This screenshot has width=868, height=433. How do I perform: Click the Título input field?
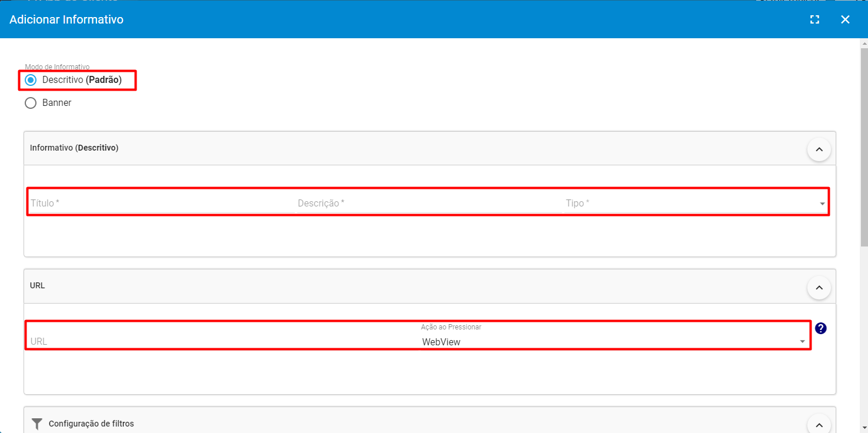click(162, 204)
